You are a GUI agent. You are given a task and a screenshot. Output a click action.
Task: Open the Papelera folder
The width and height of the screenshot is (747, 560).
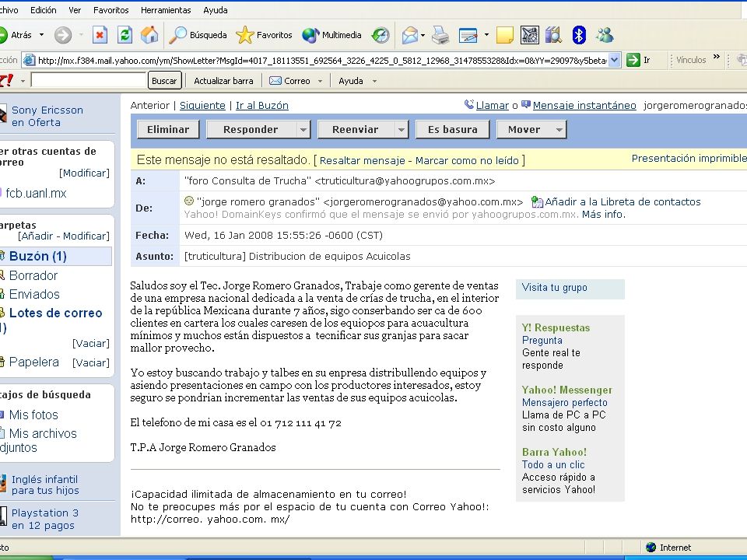point(33,362)
